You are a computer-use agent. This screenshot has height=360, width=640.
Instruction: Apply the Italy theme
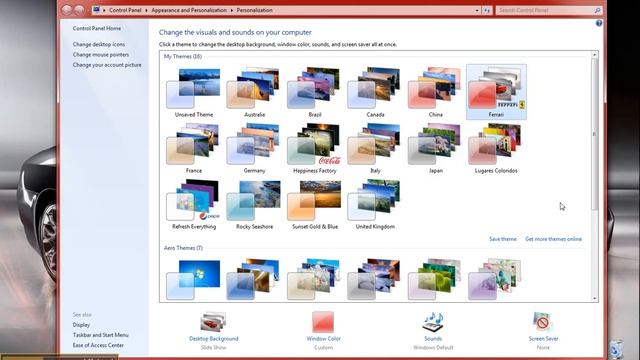pos(375,149)
